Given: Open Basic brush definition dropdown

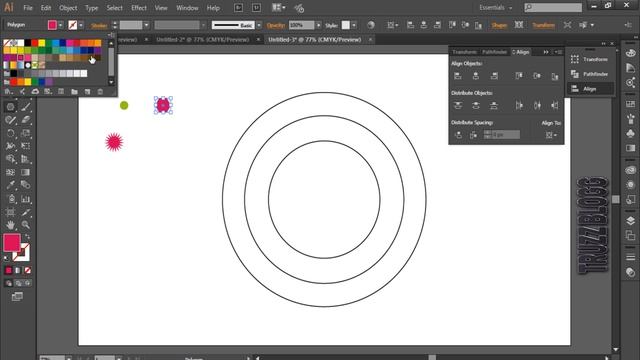Looking at the screenshot, I should (259, 25).
